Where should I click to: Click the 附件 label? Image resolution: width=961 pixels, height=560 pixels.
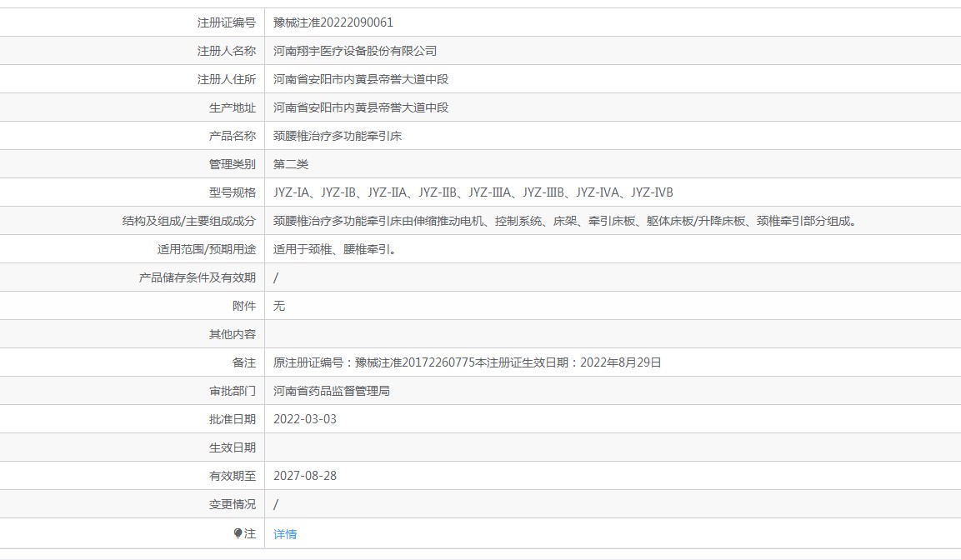tap(244, 306)
